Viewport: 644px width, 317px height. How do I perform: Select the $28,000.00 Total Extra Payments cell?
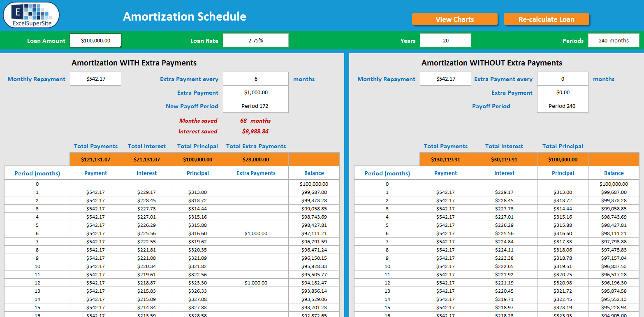click(256, 159)
